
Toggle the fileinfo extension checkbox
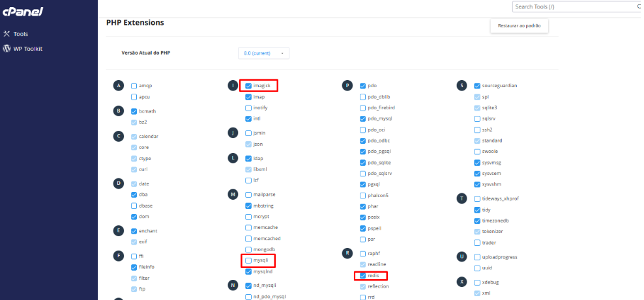(x=134, y=267)
